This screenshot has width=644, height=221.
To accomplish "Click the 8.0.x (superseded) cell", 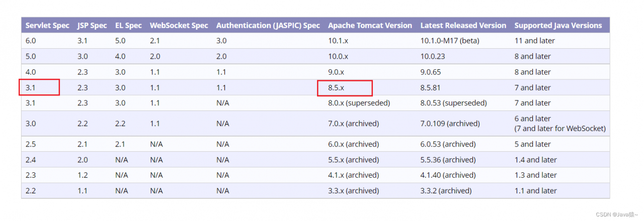I will coord(359,103).
